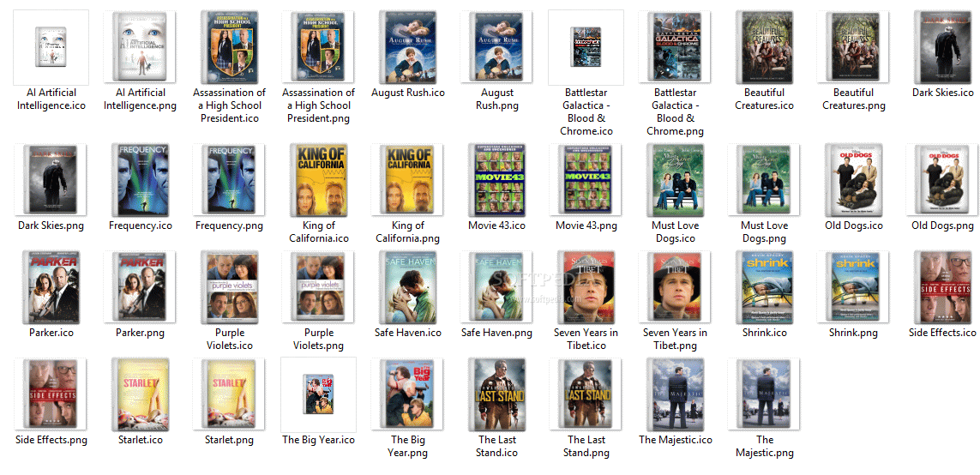Click the 'The Majestic.ico' file name
The height and width of the screenshot is (475, 980).
click(676, 440)
